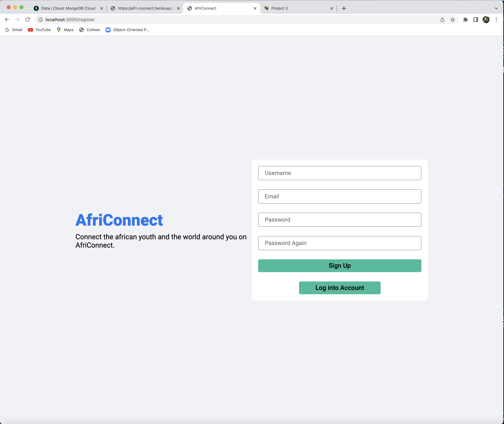Bookmark this page with the star icon
The height and width of the screenshot is (424, 504).
click(x=453, y=19)
